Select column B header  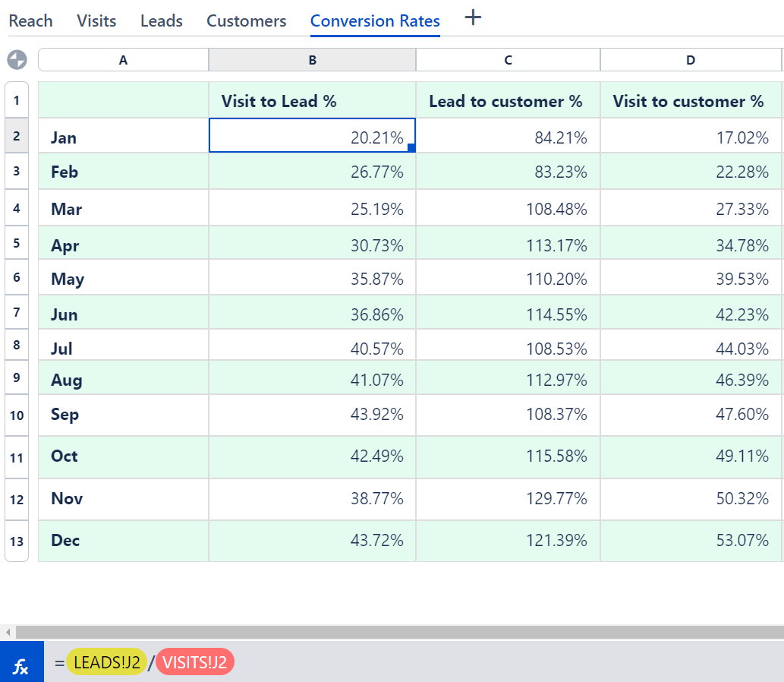coord(312,59)
